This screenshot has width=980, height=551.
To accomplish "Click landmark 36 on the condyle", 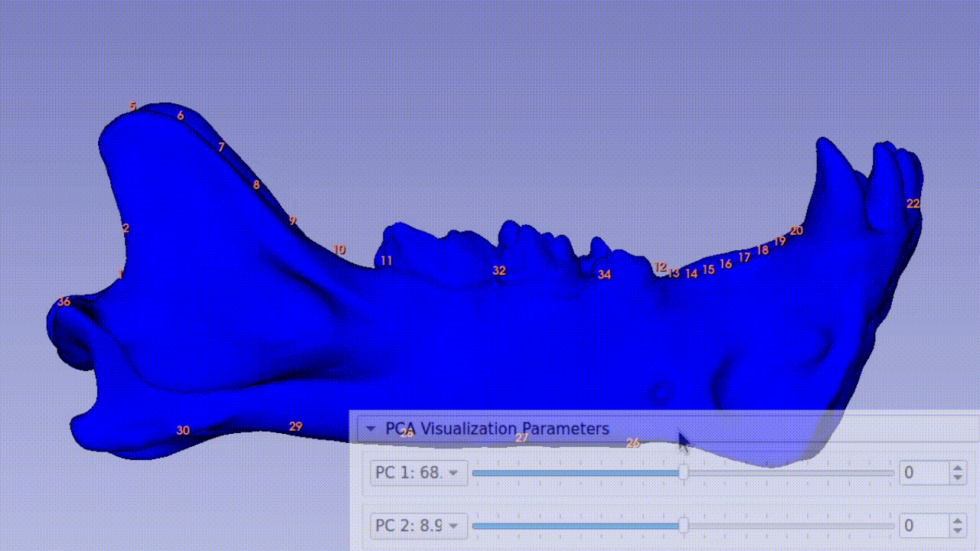I will click(x=64, y=302).
